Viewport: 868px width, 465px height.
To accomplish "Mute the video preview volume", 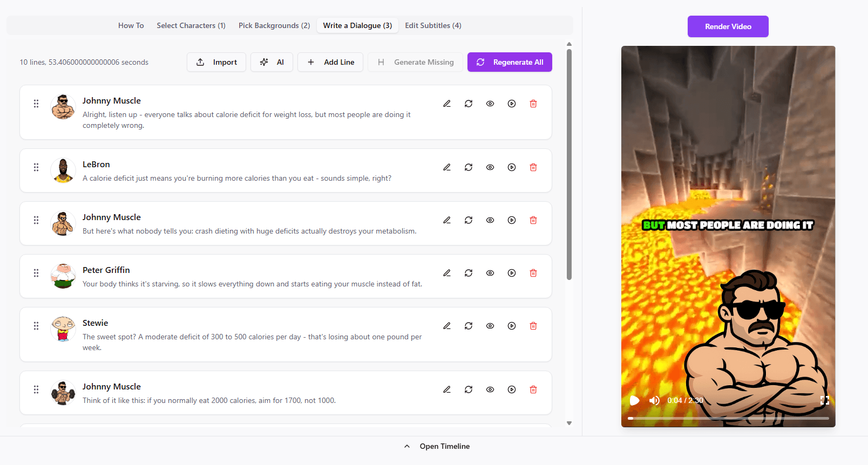I will (x=654, y=400).
